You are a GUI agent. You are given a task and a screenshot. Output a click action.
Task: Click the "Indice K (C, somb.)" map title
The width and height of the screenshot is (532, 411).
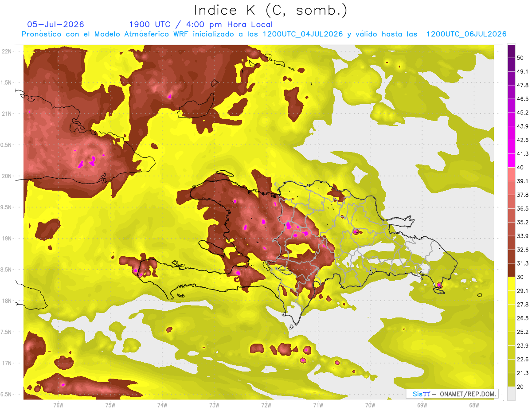270,10
